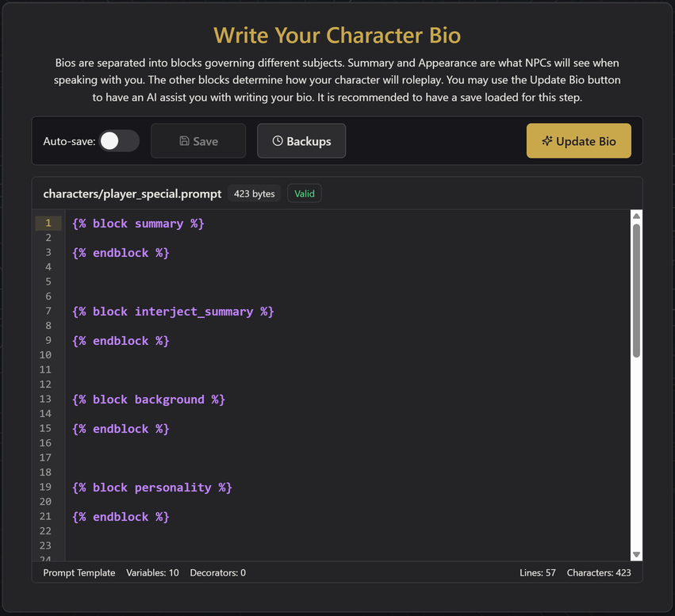Click the sparkle icon on Update Bio
The width and height of the screenshot is (675, 616).
coord(547,141)
